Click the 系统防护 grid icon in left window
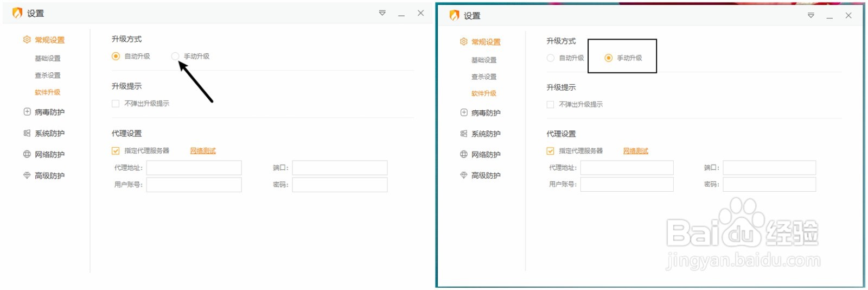 tap(27, 133)
